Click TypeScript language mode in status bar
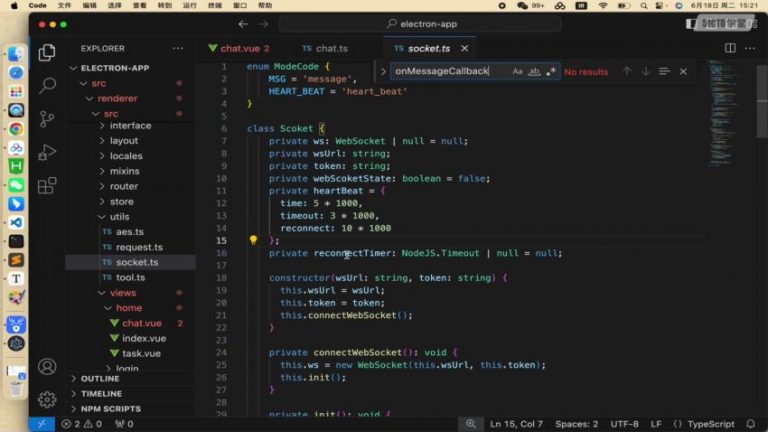Viewport: 768px width, 432px height. point(711,424)
